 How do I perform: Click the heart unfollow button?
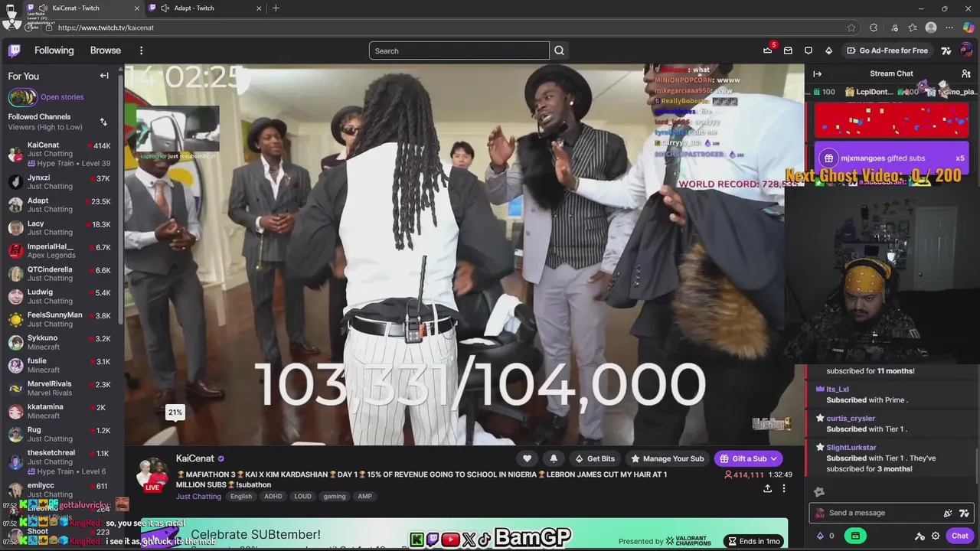coord(527,458)
